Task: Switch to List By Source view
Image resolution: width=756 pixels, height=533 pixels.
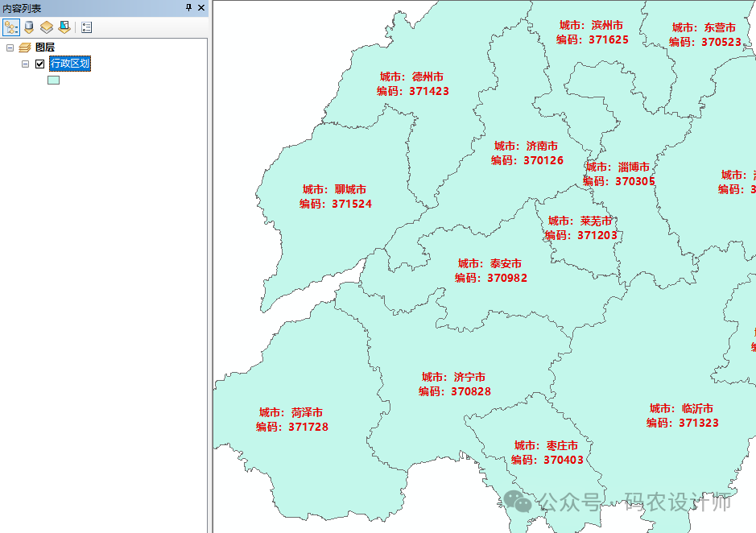Action: 29,27
